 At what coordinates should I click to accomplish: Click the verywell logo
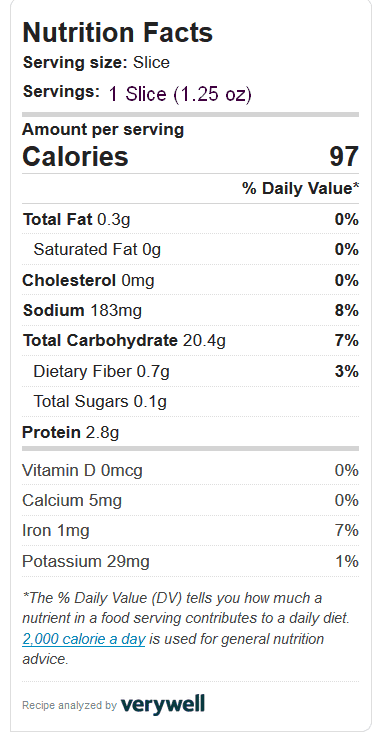pos(163,705)
